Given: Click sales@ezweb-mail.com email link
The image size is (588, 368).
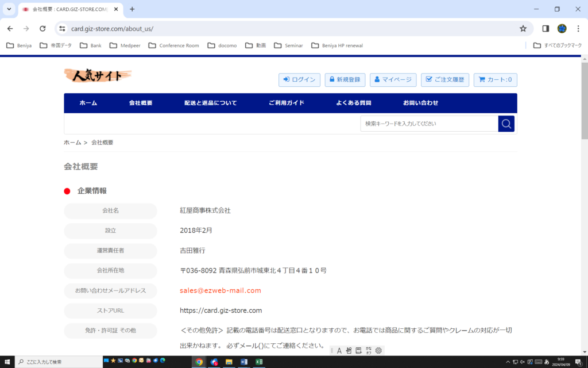Looking at the screenshot, I should pyautogui.click(x=220, y=290).
